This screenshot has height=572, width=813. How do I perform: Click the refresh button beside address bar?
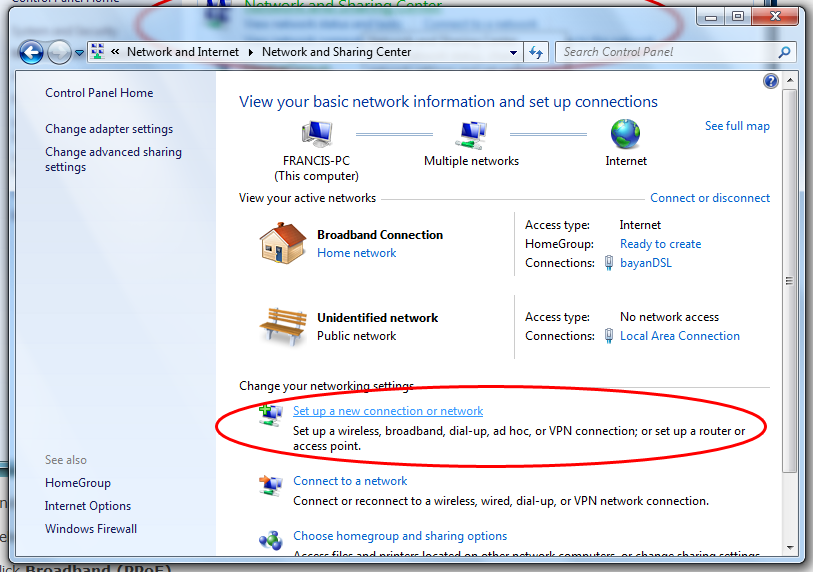tap(537, 52)
